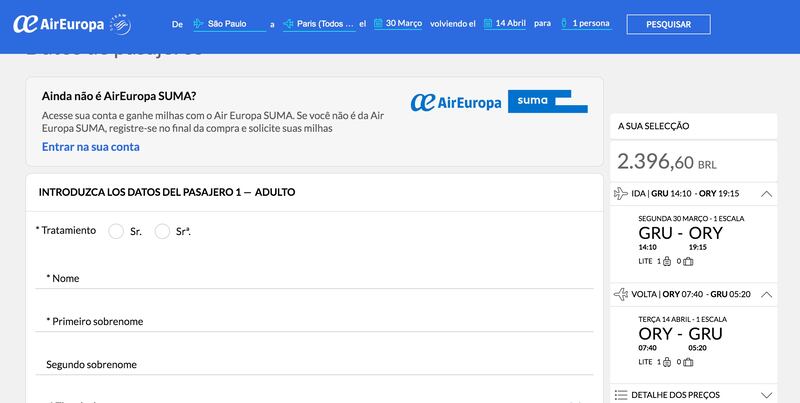Click the arrival plane icon beside Paris
Viewport: 800px width, 403px height.
click(290, 23)
